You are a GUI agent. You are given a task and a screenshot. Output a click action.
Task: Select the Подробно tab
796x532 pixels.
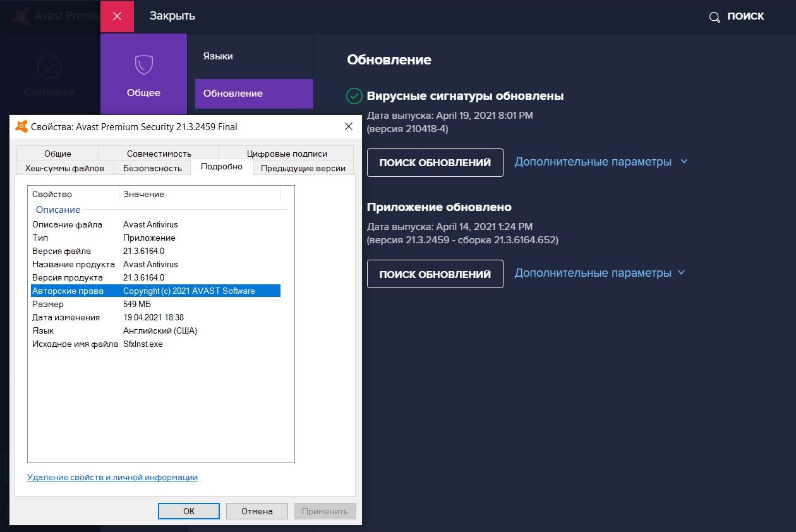222,167
